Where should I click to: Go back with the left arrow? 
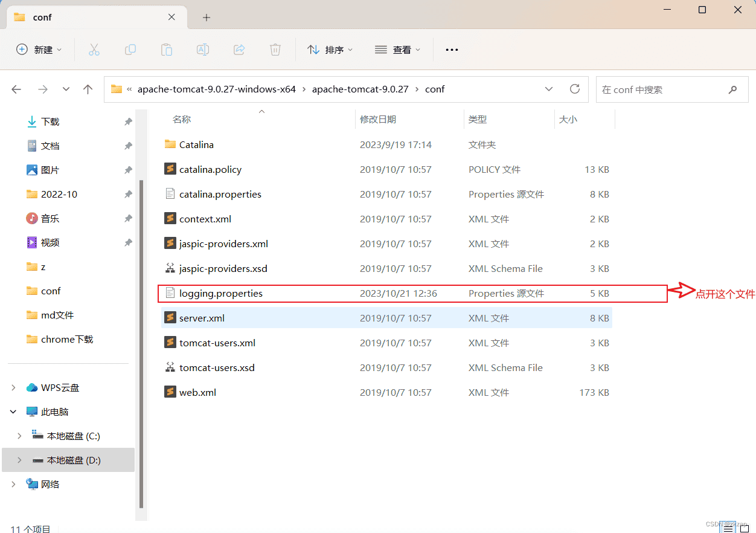(x=16, y=89)
